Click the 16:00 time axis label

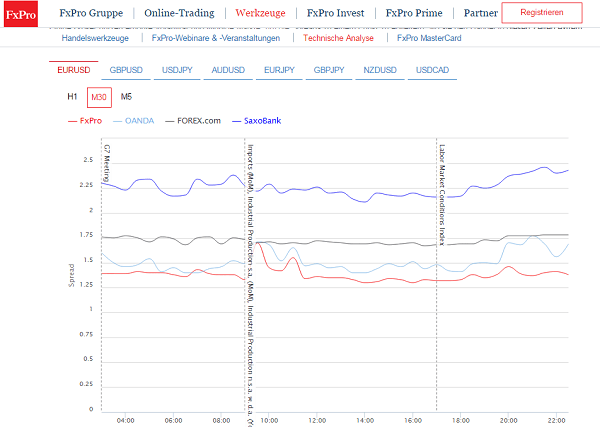click(413, 421)
